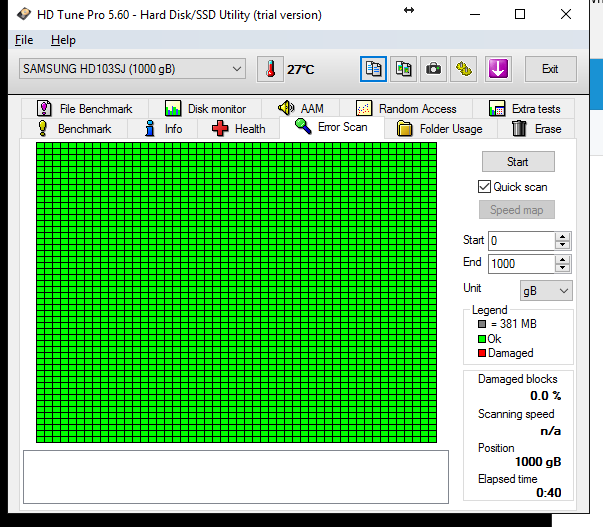The width and height of the screenshot is (603, 527).
Task: Click the 0.0 % damaged blocks value
Action: tap(545, 396)
